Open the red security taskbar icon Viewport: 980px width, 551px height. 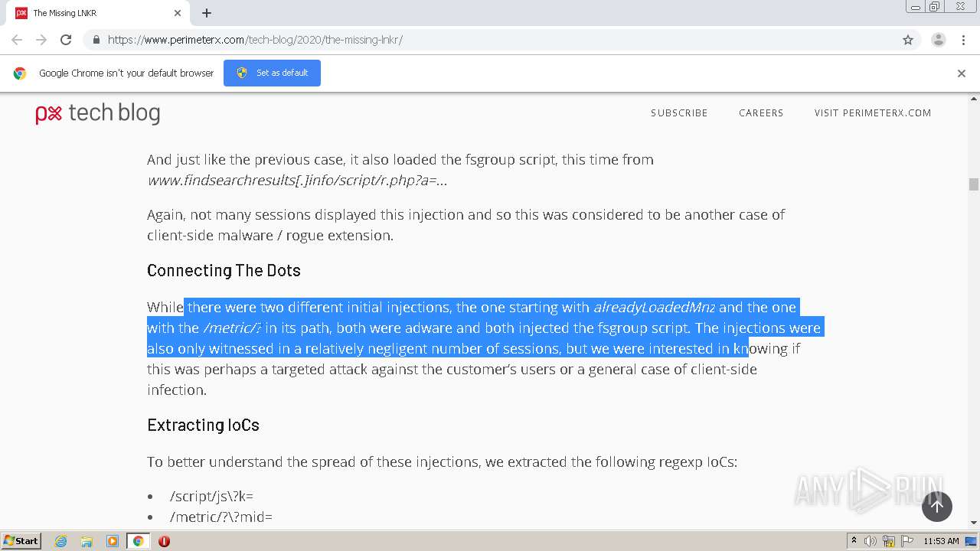[x=164, y=541]
